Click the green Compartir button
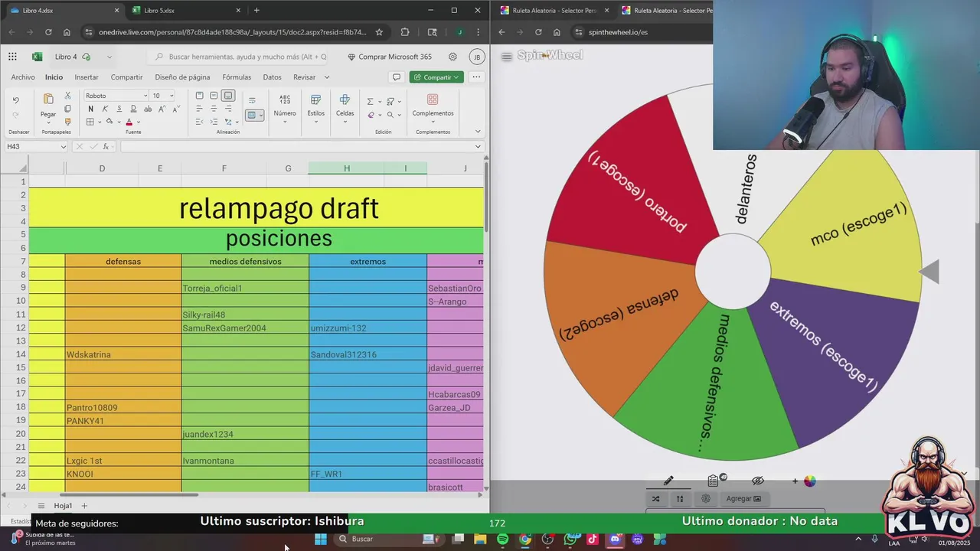Screen dimensions: 980x551 click(x=436, y=77)
